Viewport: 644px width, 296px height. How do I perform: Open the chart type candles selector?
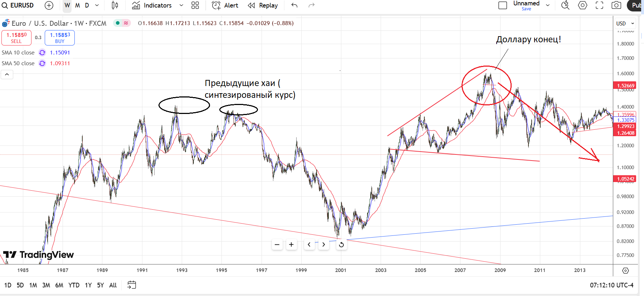pos(115,5)
